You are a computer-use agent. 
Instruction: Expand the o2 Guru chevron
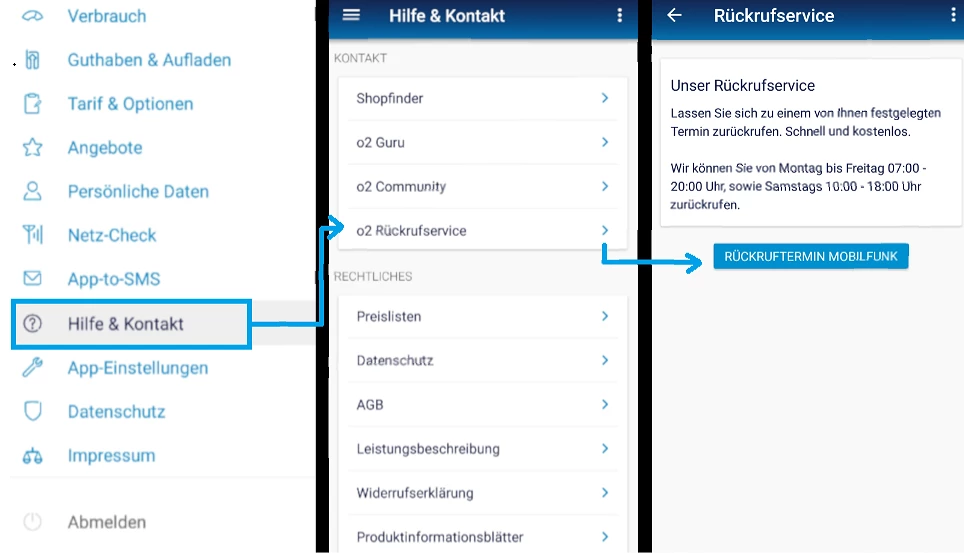coord(605,142)
